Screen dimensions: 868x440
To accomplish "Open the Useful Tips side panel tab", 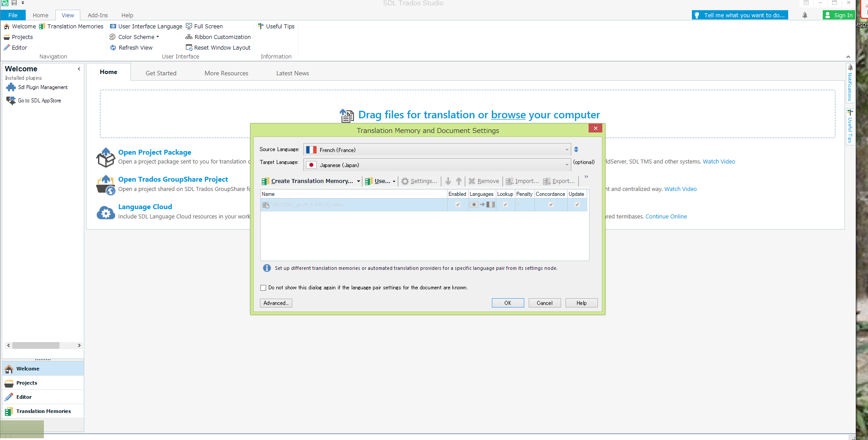I will [x=850, y=126].
